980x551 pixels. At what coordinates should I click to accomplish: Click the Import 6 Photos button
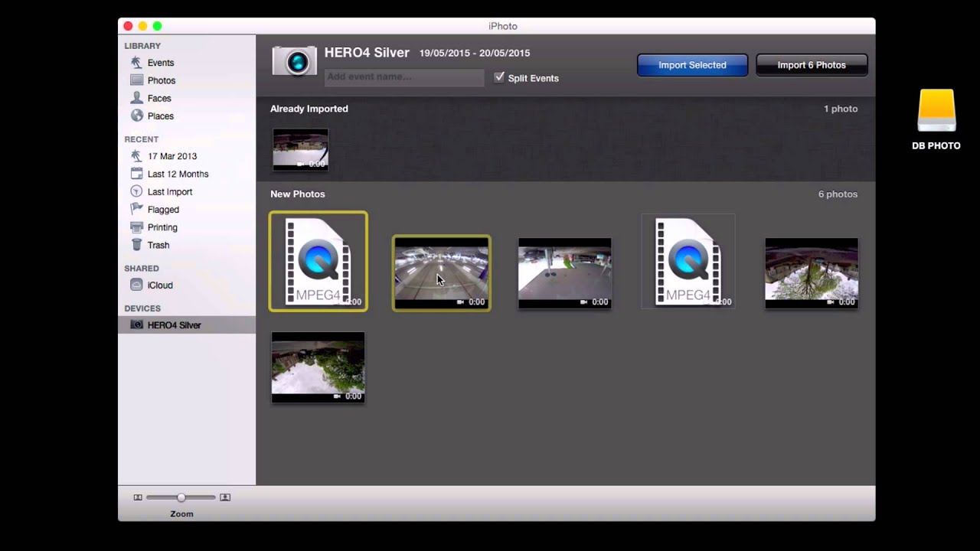point(812,65)
